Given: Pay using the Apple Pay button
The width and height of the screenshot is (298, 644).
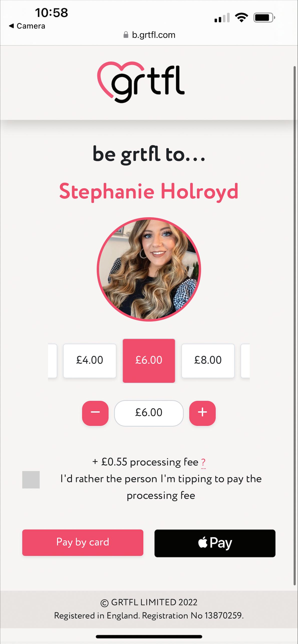Looking at the screenshot, I should (x=215, y=543).
